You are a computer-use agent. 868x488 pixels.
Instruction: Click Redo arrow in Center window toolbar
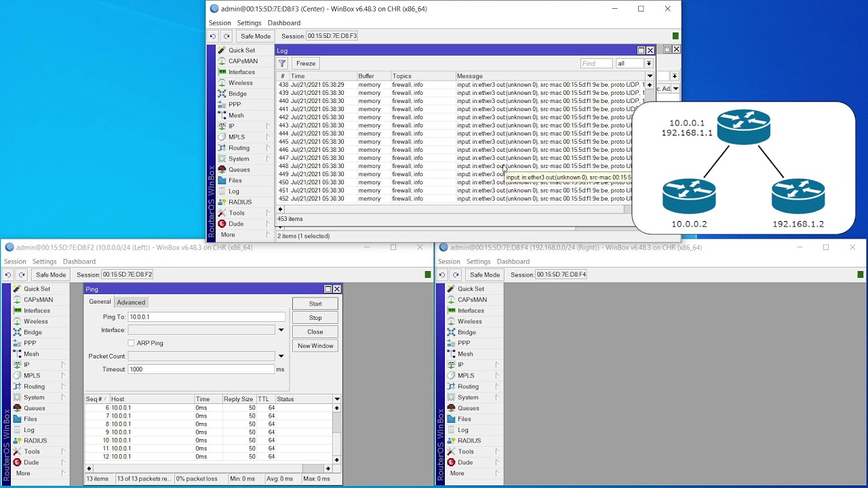coord(226,36)
